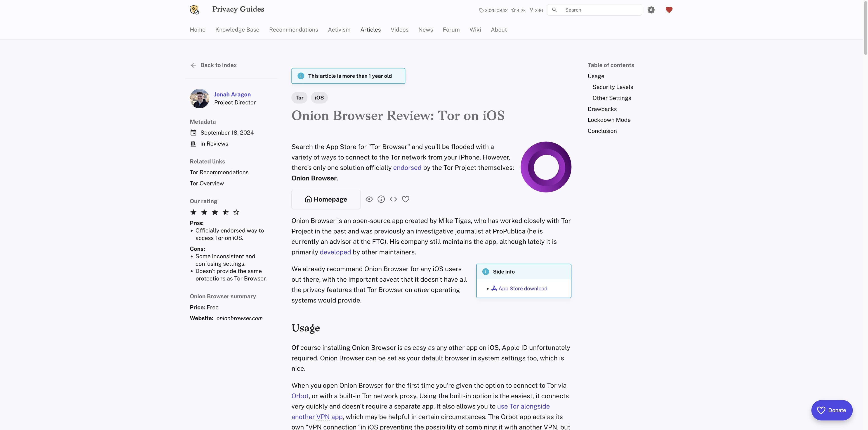Open the About tab
This screenshot has width=868, height=430.
(x=499, y=30)
